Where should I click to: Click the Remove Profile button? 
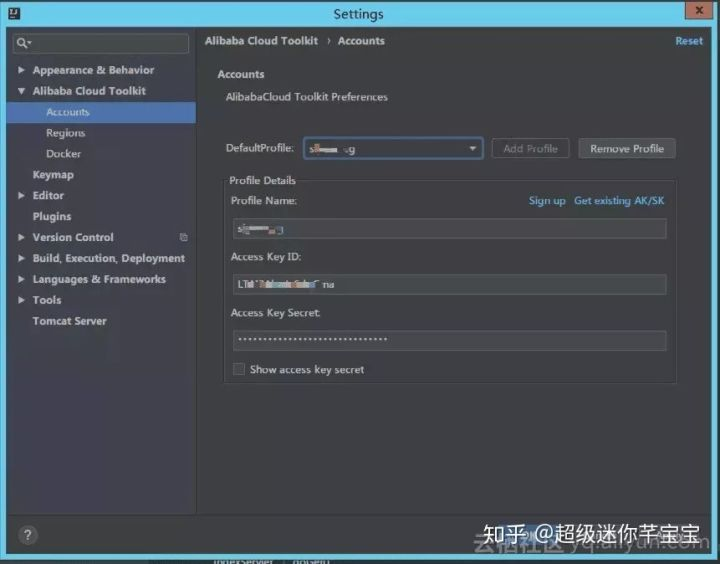627,148
